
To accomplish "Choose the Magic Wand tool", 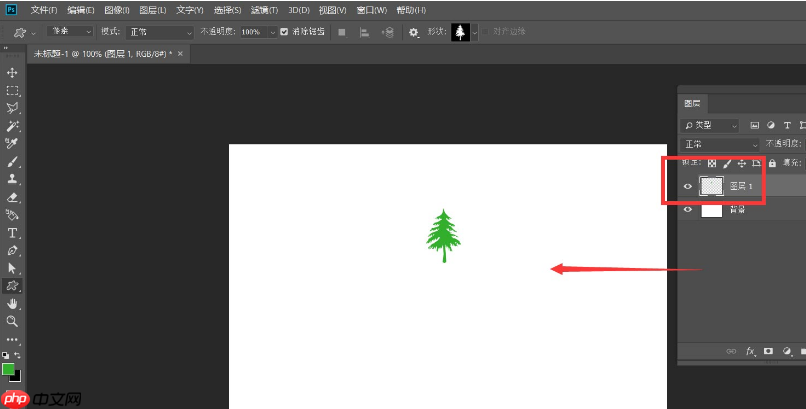I will (x=12, y=126).
